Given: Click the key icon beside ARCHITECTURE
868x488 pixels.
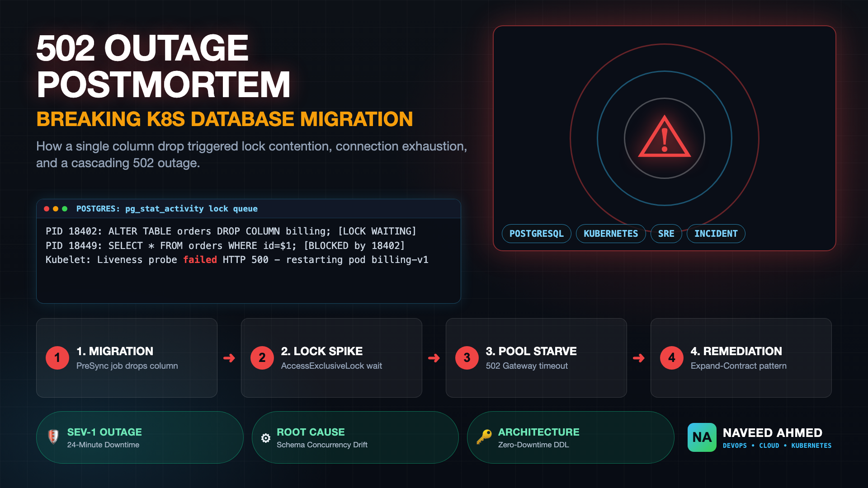Looking at the screenshot, I should pyautogui.click(x=484, y=437).
